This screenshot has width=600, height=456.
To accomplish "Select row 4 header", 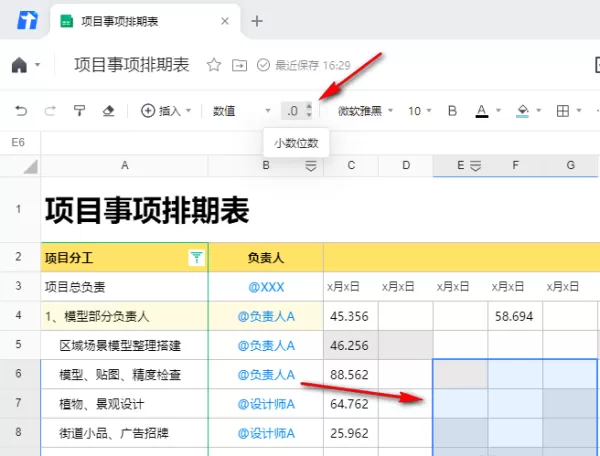I will click(18, 316).
